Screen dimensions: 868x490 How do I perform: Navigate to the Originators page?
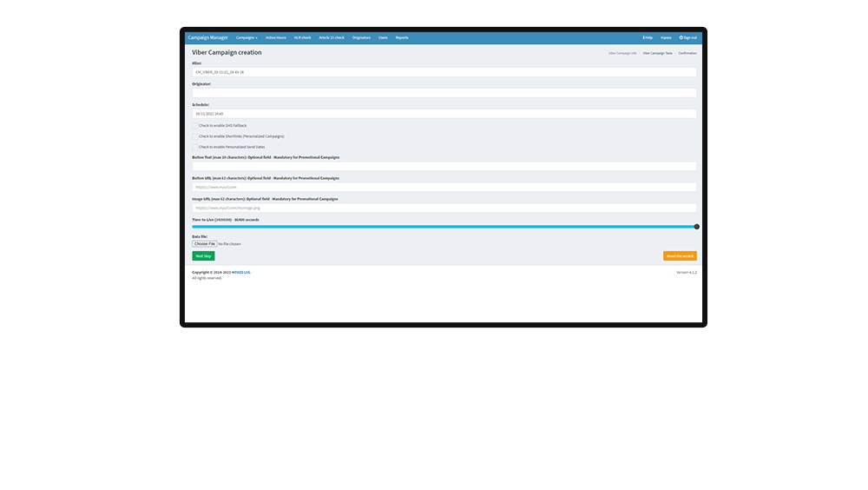pos(361,38)
